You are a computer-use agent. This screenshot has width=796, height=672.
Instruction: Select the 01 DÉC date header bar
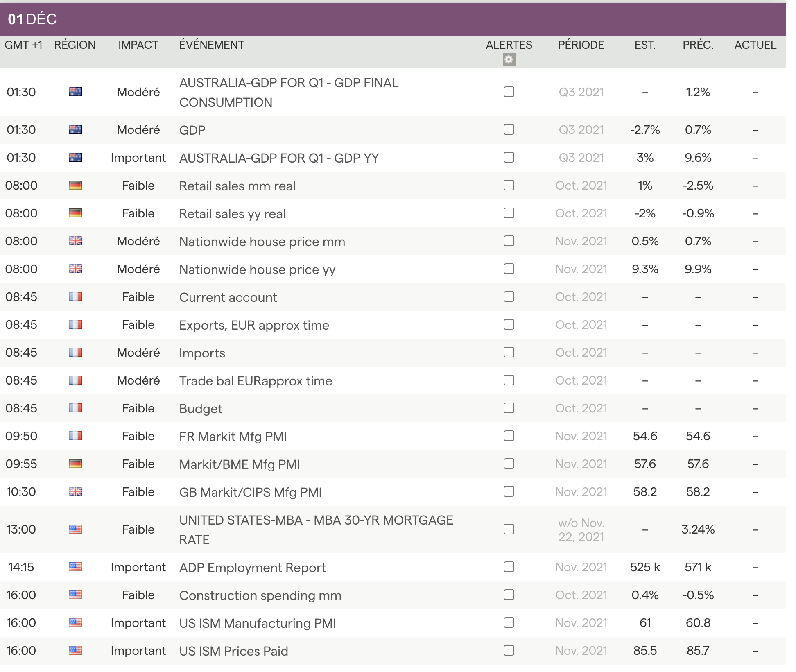tap(32, 19)
